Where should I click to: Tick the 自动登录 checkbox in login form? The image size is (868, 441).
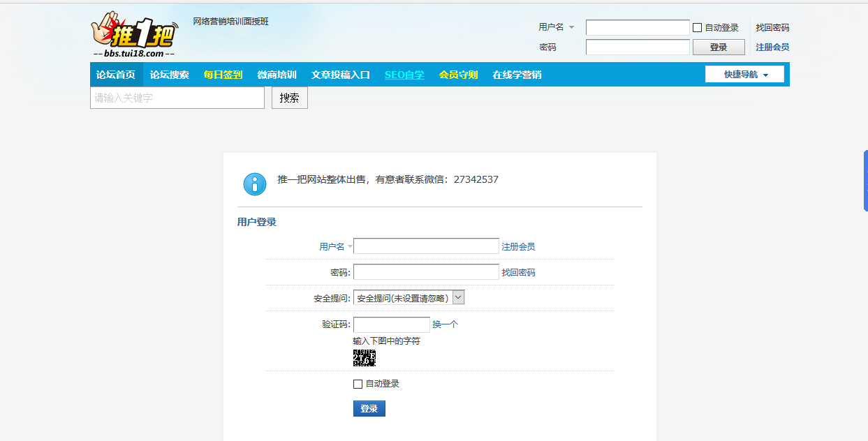click(358, 384)
